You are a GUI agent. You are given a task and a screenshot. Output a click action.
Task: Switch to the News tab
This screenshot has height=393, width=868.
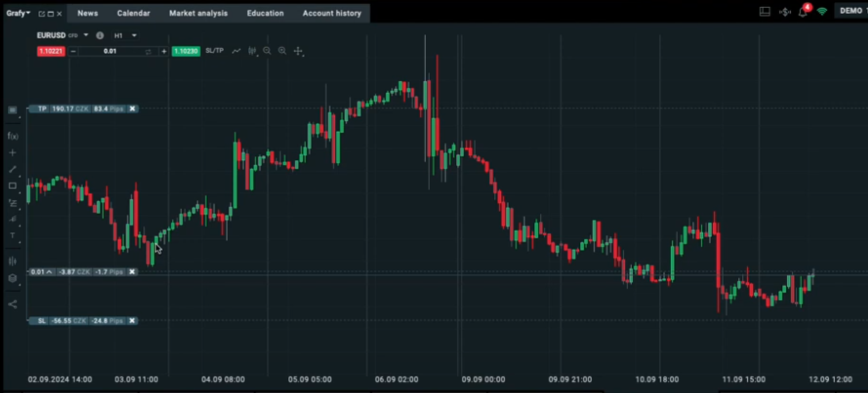point(88,14)
